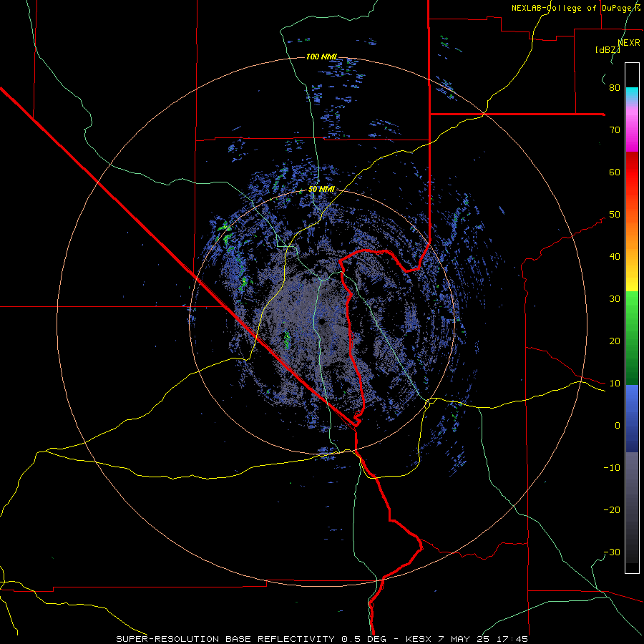The image size is (644, 644).
Task: Click the radar site center dot
Action: (322, 321)
